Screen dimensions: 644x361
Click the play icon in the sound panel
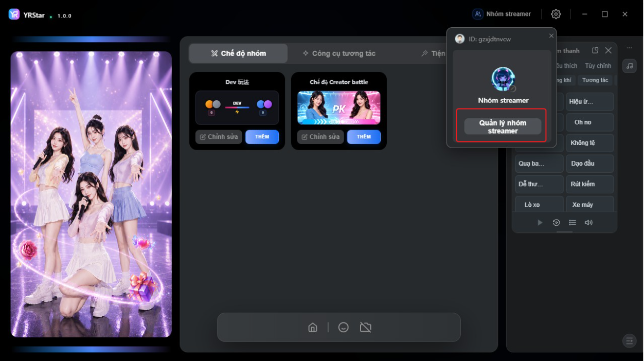click(x=540, y=223)
